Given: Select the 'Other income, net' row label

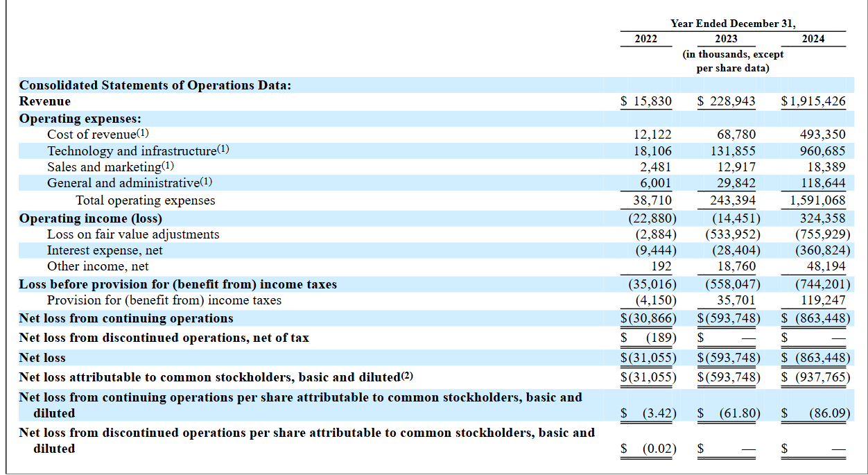Looking at the screenshot, I should (98, 266).
